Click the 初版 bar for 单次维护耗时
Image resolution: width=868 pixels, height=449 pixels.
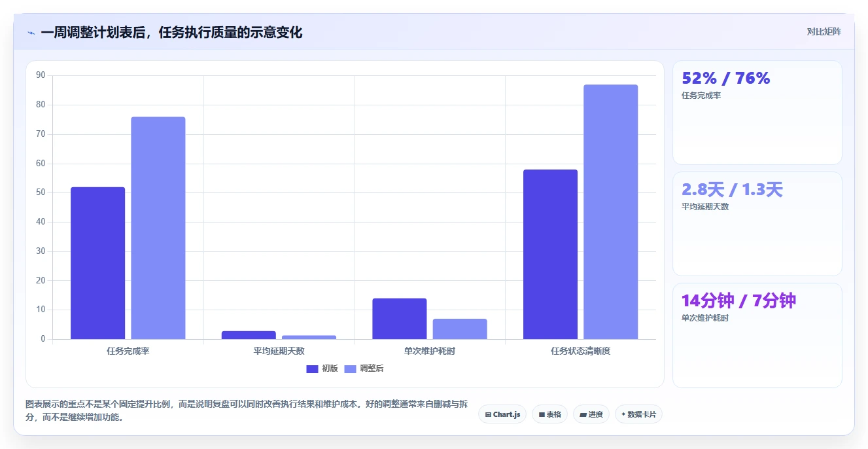(x=400, y=319)
